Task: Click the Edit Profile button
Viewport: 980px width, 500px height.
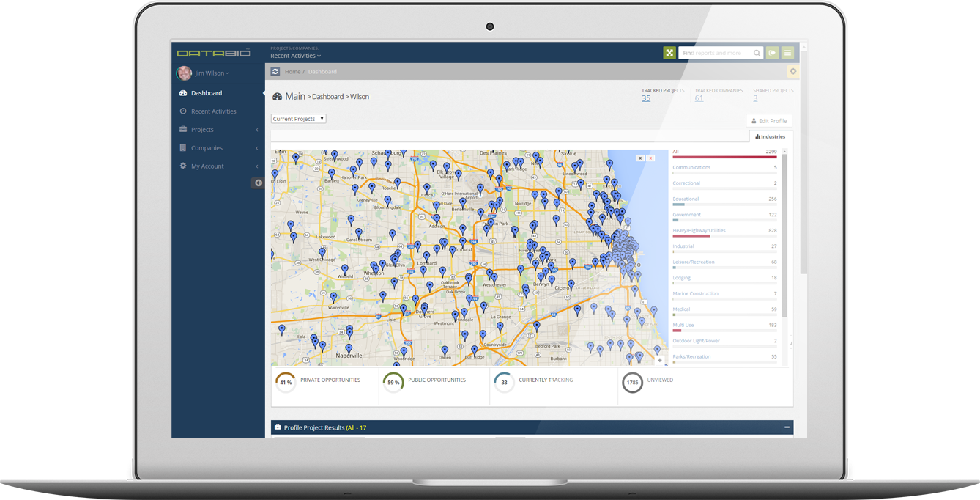Action: click(768, 120)
